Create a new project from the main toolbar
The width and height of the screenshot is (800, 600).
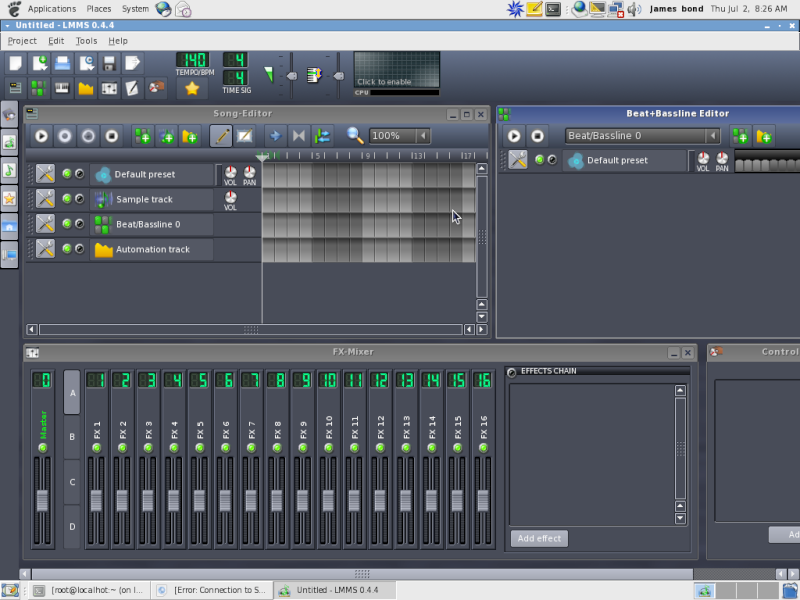tap(15, 63)
